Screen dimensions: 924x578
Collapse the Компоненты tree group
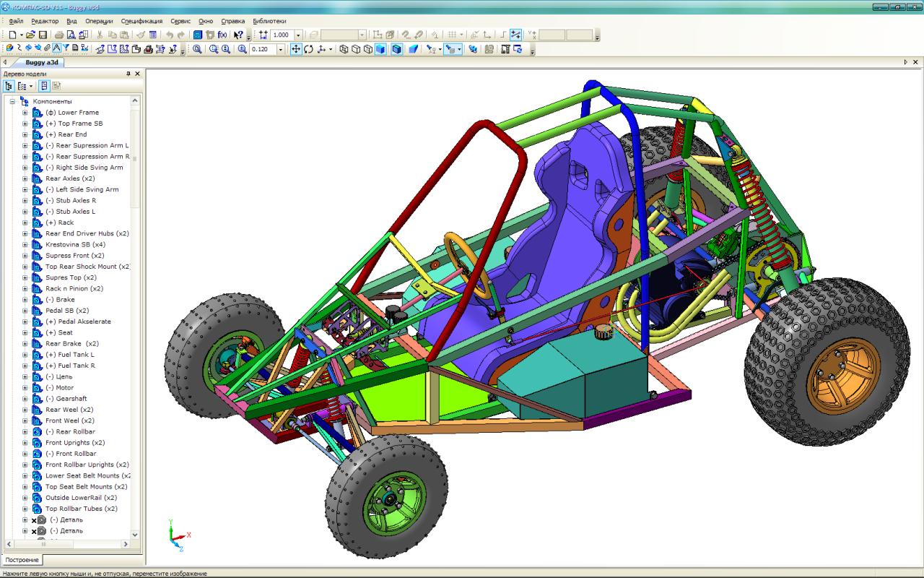[x=12, y=102]
